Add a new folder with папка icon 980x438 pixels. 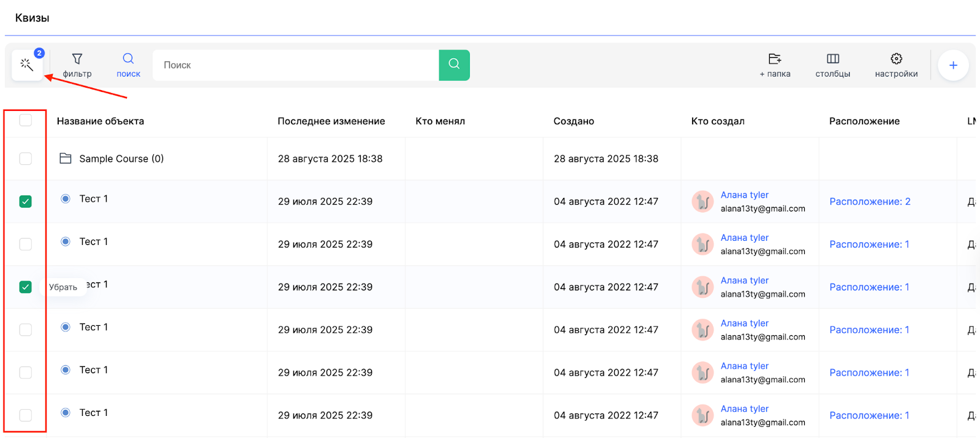click(775, 59)
